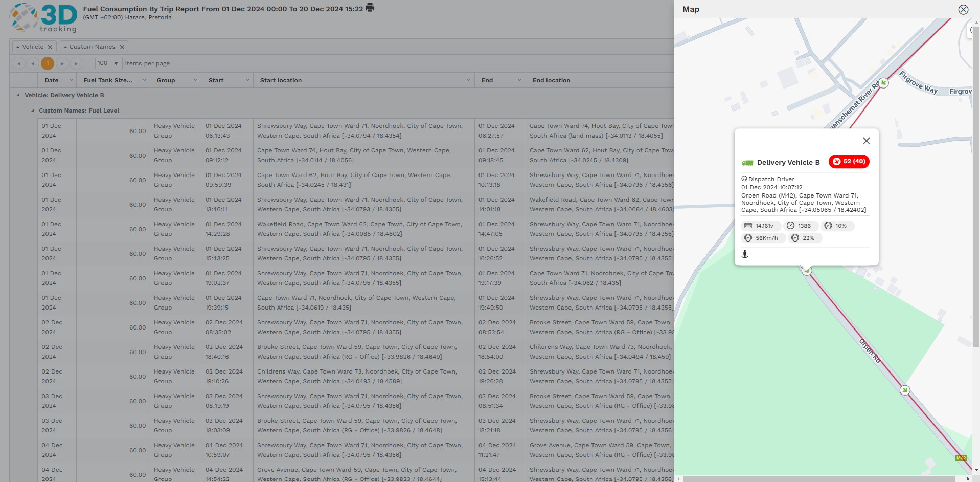Click the green truck icon in popup

(x=747, y=163)
